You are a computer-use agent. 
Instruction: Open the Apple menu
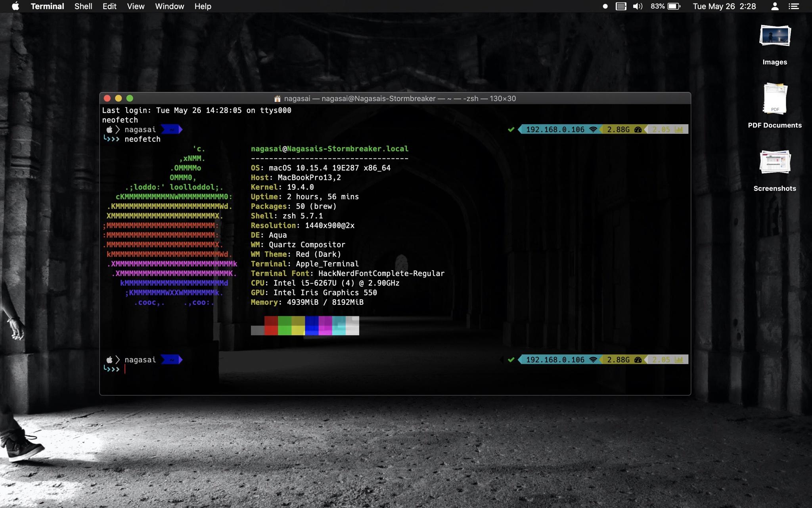point(15,6)
